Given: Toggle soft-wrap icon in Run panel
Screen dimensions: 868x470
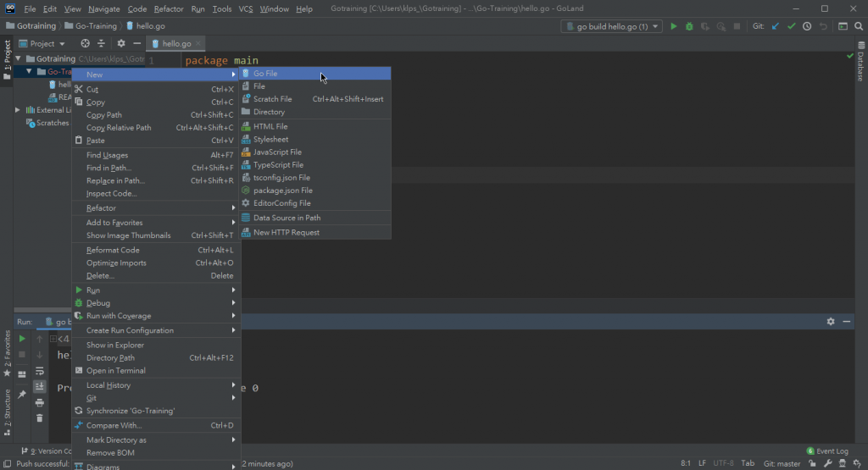Looking at the screenshot, I should (x=39, y=371).
